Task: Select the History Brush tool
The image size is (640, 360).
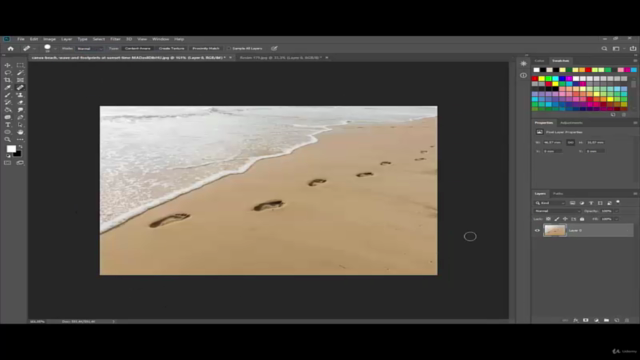Action: [8, 102]
